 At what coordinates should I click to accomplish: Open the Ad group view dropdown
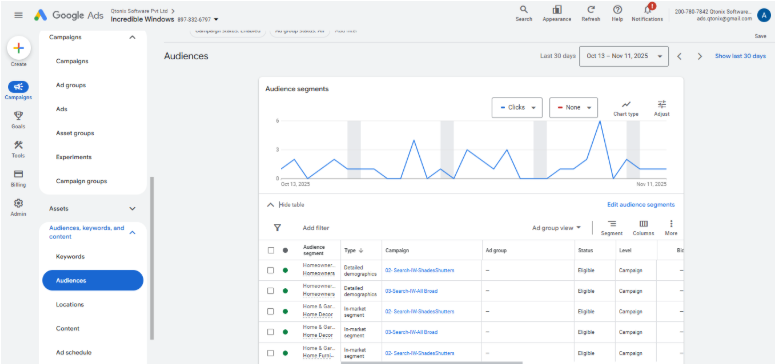click(557, 228)
